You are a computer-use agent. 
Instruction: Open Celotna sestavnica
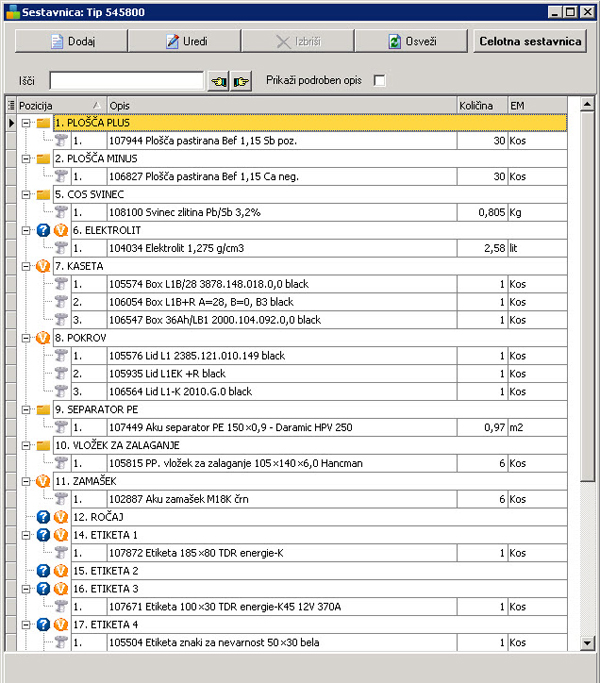(x=530, y=41)
